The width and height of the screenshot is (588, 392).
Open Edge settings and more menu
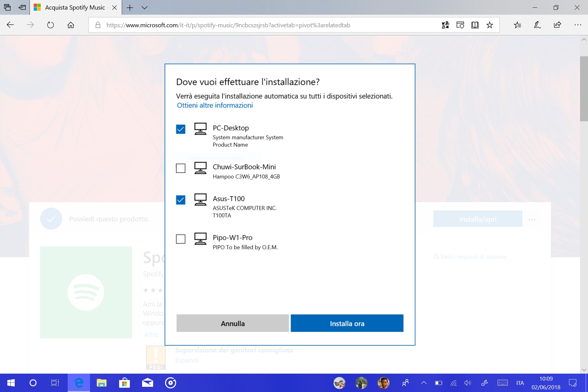tap(578, 25)
